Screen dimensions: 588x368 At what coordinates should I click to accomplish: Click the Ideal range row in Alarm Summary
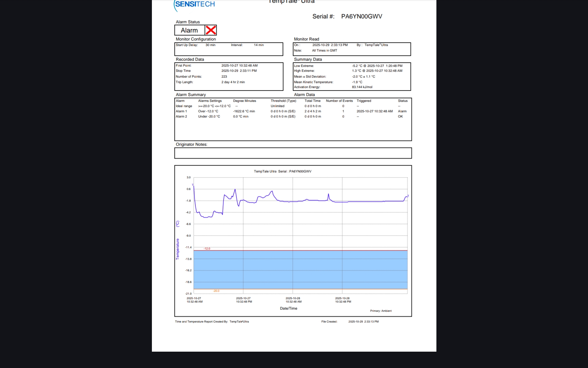(x=184, y=106)
